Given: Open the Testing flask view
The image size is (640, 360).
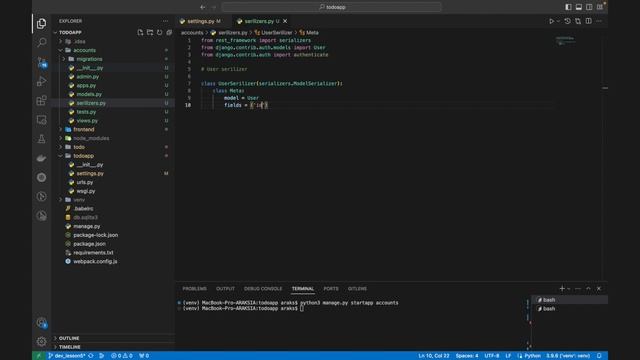Looking at the screenshot, I should pyautogui.click(x=41, y=139).
